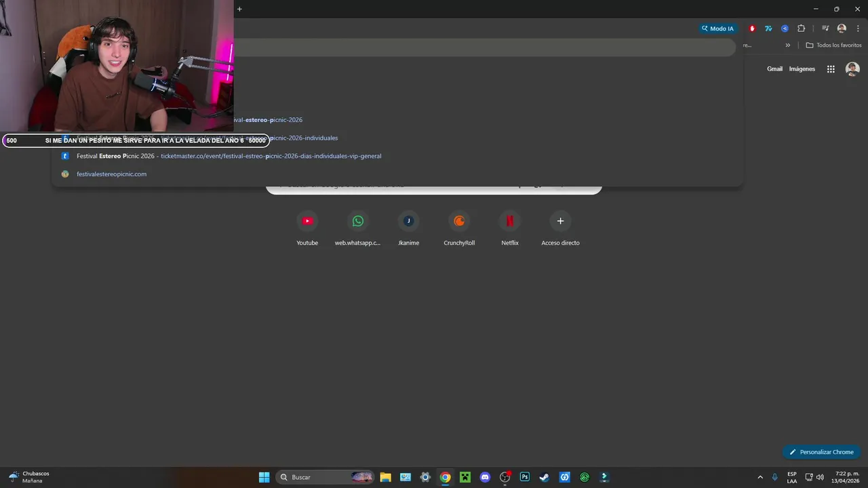Open the volume speaker tray icon

click(820, 477)
